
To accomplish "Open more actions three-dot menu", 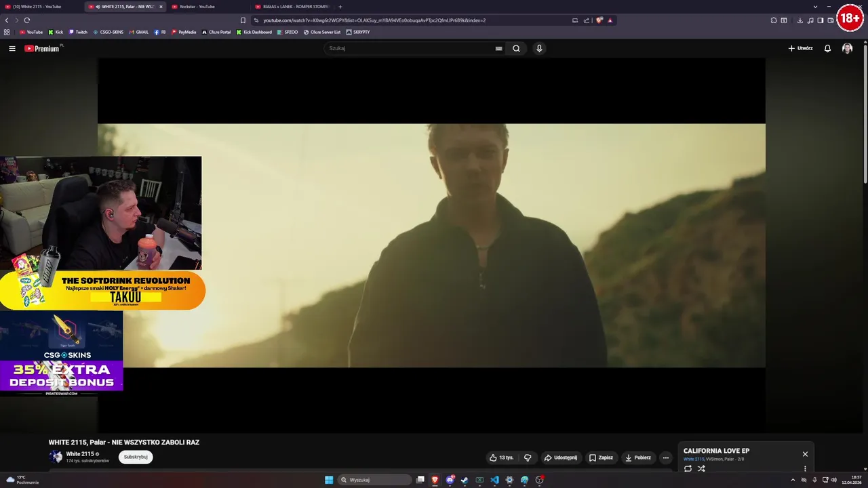I will pos(666,457).
